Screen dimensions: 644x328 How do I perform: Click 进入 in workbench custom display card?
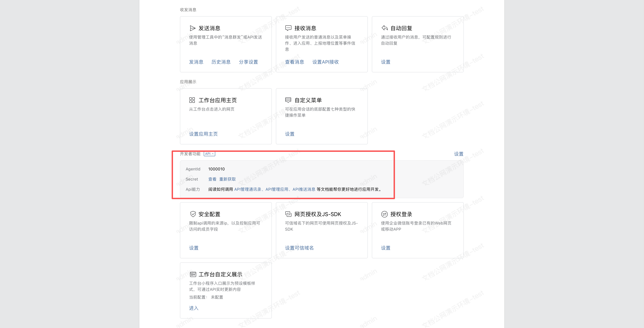click(x=193, y=308)
